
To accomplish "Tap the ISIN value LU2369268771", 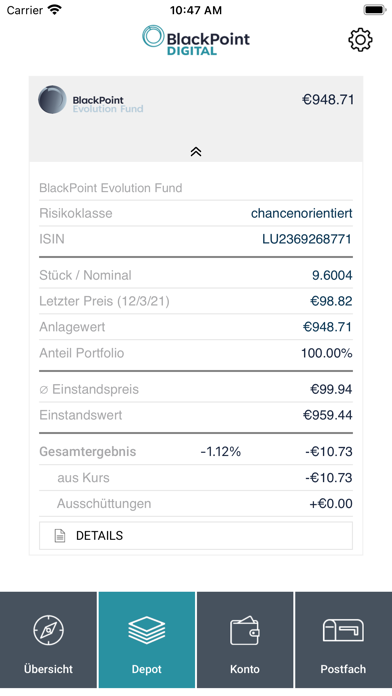I will coord(307,239).
